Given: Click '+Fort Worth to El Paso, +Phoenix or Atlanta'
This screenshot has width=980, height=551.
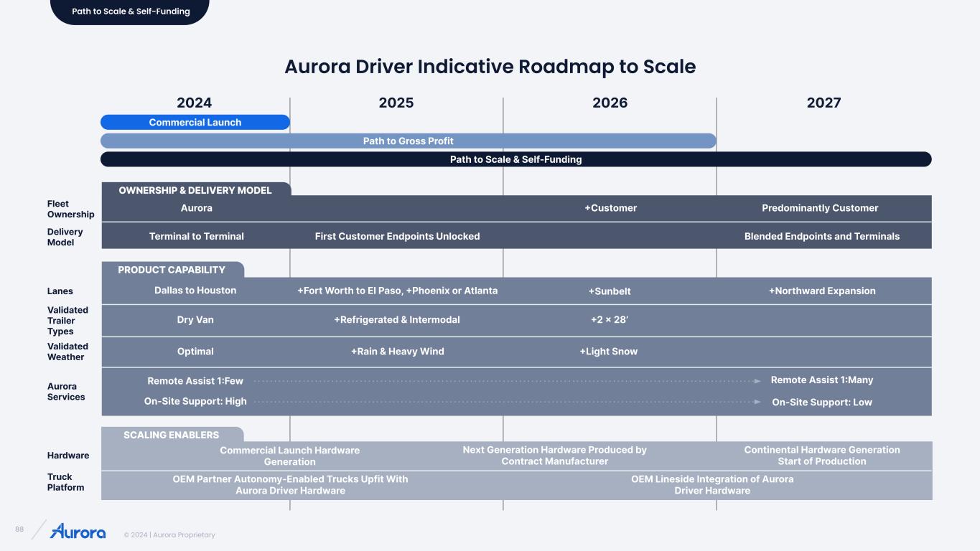Looking at the screenshot, I should (x=398, y=291).
